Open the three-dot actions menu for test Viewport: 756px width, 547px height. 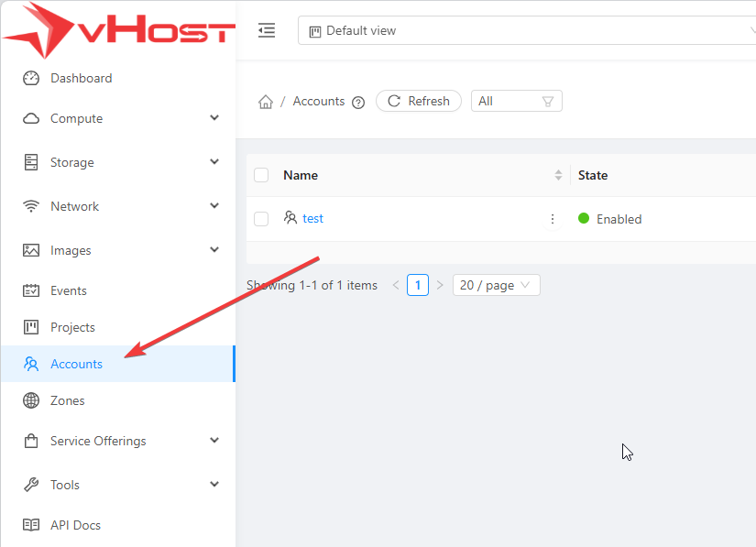coord(553,219)
